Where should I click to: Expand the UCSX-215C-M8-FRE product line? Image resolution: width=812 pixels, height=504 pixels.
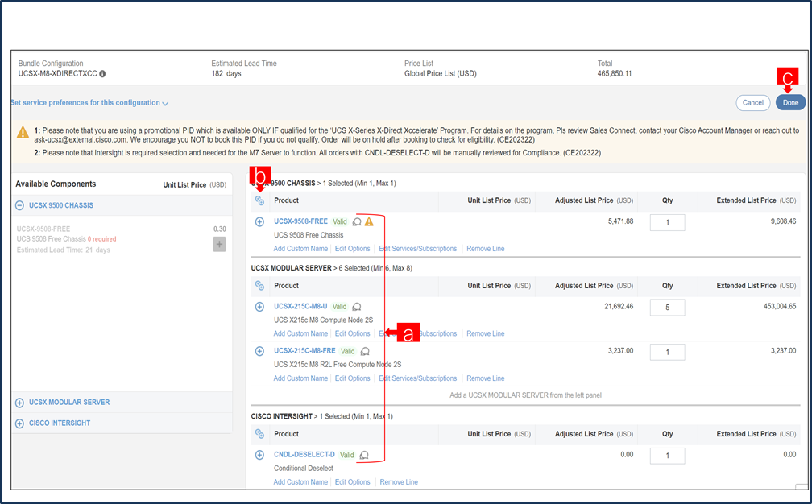pyautogui.click(x=260, y=351)
